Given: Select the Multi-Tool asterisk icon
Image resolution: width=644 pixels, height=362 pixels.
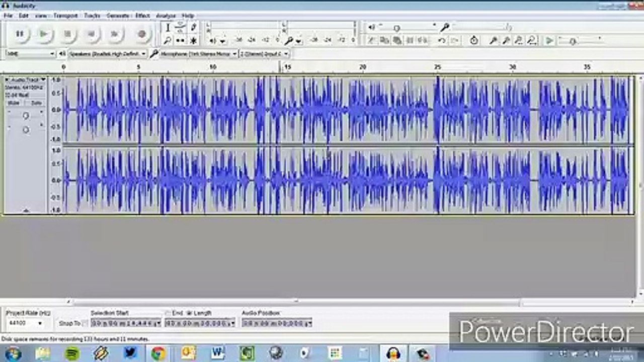Looking at the screenshot, I should [x=193, y=40].
